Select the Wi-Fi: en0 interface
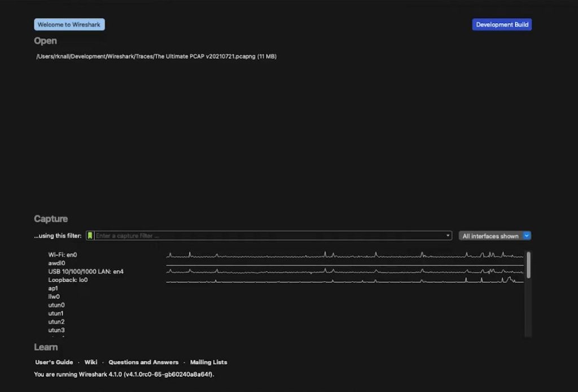 (62, 254)
